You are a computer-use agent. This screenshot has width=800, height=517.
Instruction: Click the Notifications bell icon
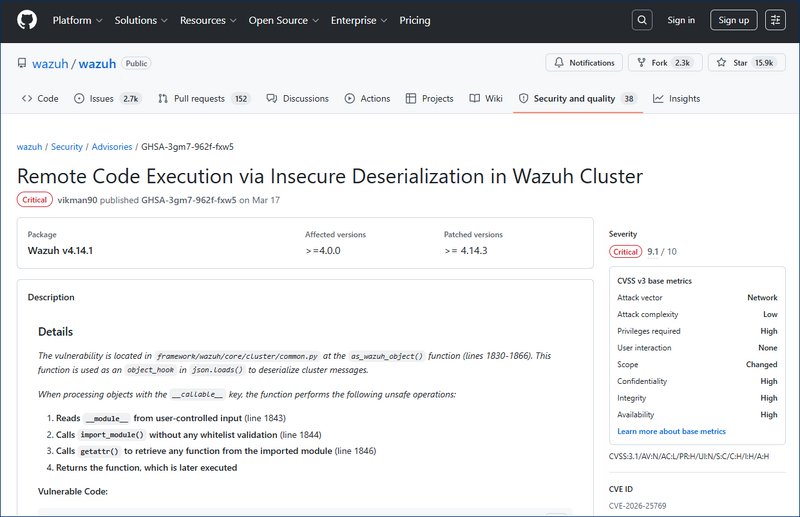tap(559, 62)
